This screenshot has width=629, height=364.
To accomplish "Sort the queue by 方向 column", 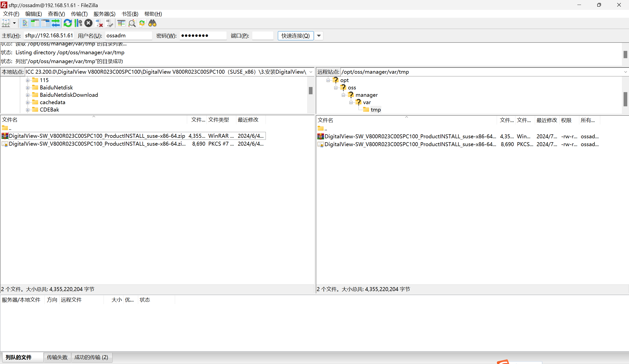I will tap(52, 300).
